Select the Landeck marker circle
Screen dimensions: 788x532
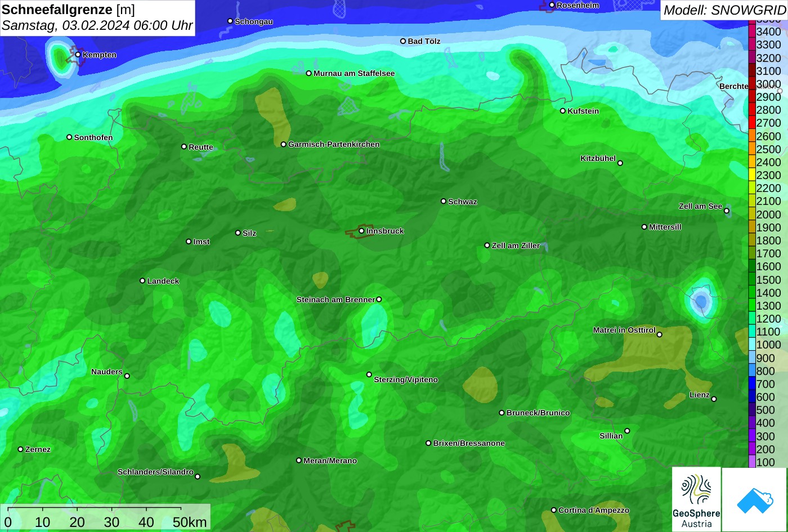pyautogui.click(x=142, y=281)
